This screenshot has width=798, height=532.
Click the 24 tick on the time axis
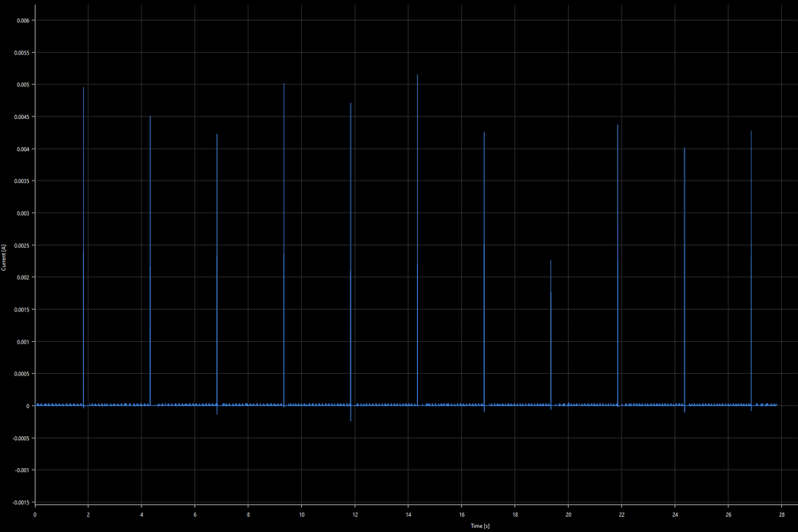pyautogui.click(x=675, y=514)
